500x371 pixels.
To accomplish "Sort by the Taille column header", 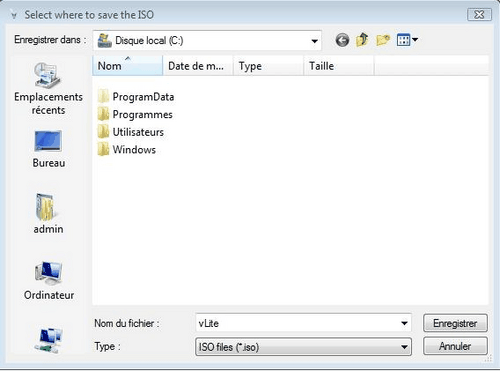I will pos(339,66).
